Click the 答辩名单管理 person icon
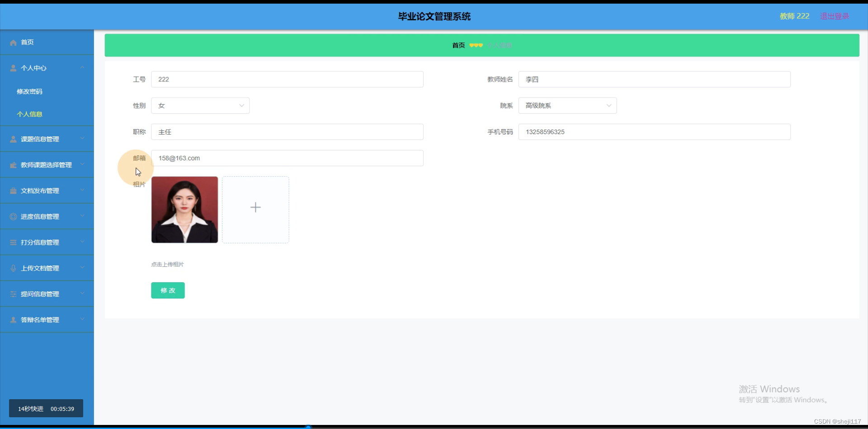 (x=13, y=319)
